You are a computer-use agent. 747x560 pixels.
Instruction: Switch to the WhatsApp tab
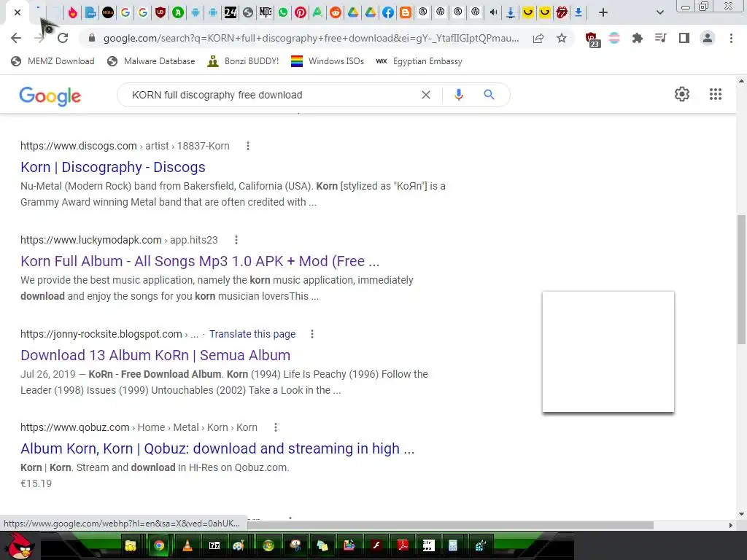tap(283, 12)
